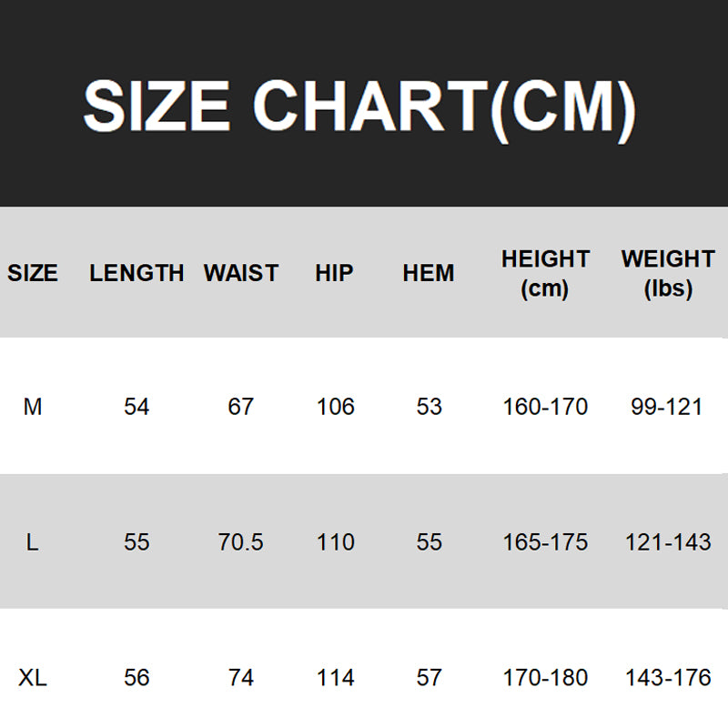Viewport: 728px width, 728px height.
Task: Click the WEIGHT (lbs) column header
Action: [x=668, y=274]
